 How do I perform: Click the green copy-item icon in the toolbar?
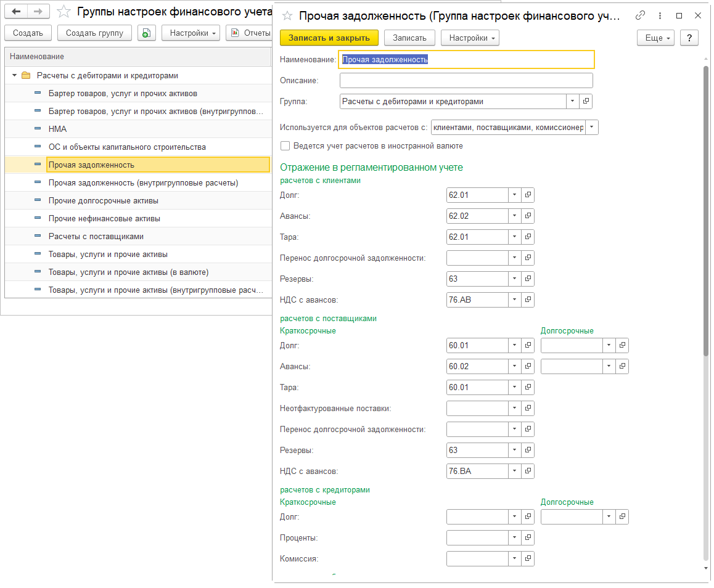(x=146, y=33)
